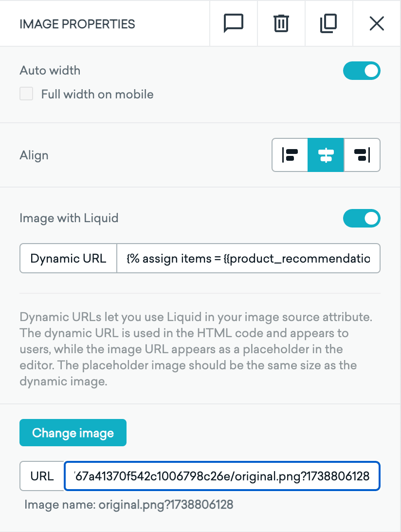This screenshot has width=401, height=532.
Task: Select the center alignment icon
Action: [326, 156]
